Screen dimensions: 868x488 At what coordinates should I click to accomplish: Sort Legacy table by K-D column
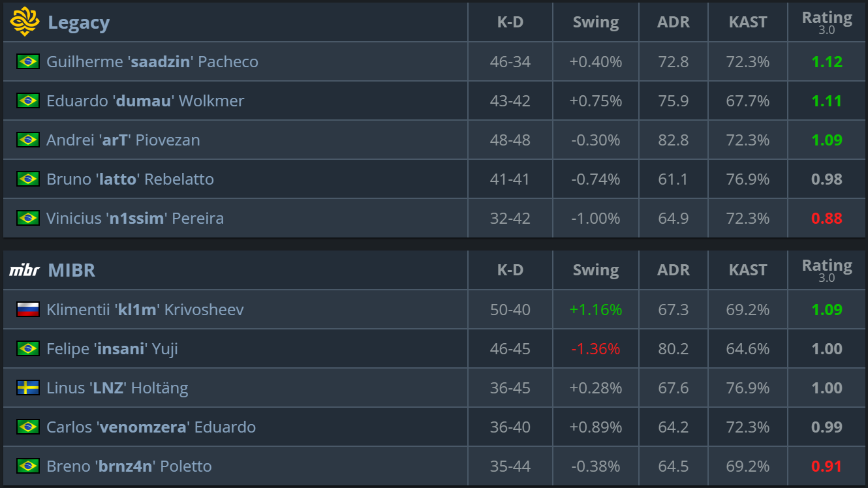click(510, 22)
